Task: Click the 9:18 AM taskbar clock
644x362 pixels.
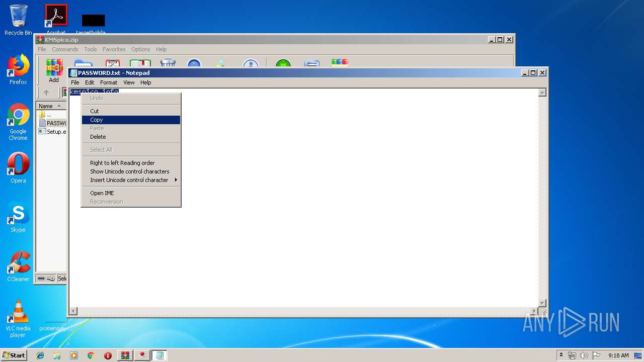Action: (x=618, y=355)
